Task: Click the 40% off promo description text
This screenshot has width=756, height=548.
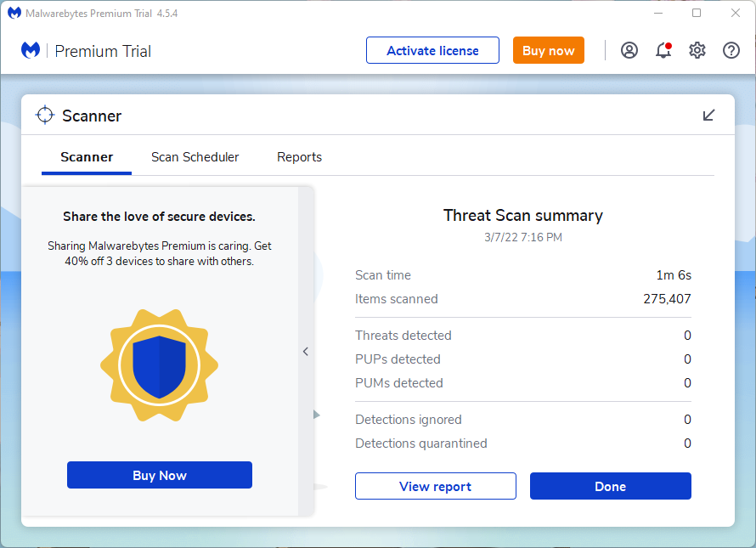Action: click(159, 253)
